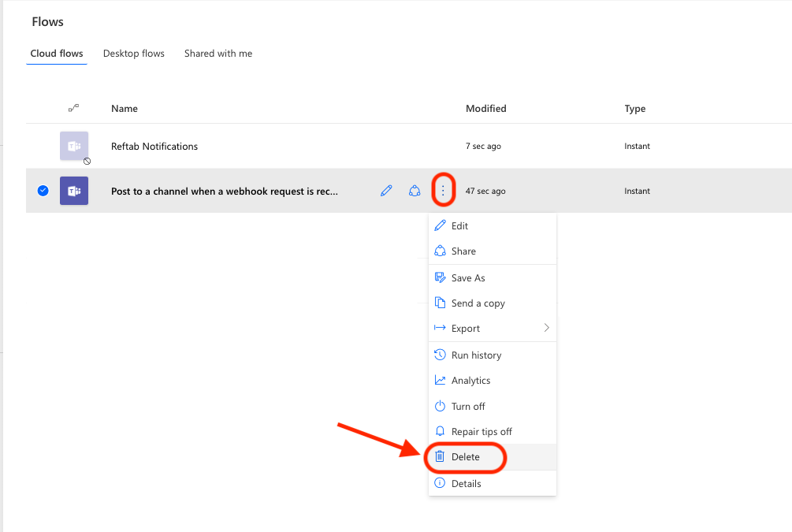Open the three-dot more commands menu

443,191
